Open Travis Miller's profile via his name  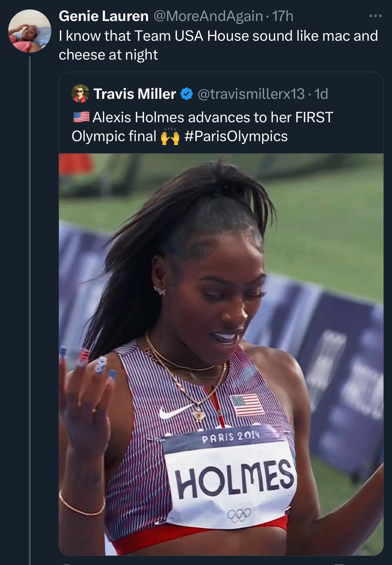tap(135, 94)
